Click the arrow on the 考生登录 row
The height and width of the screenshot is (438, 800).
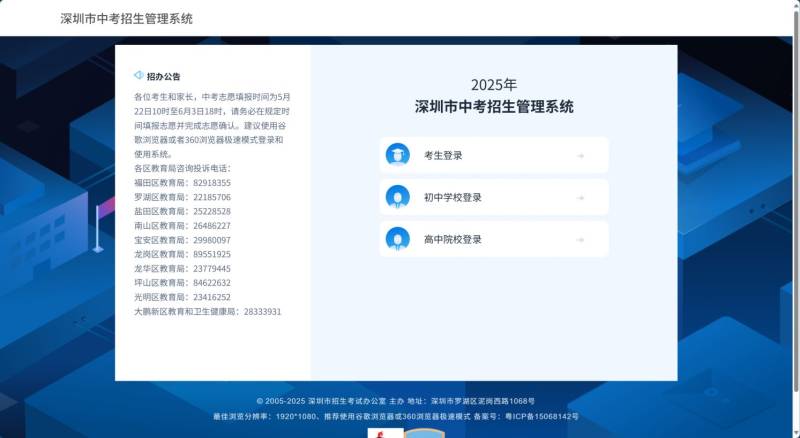[580, 156]
